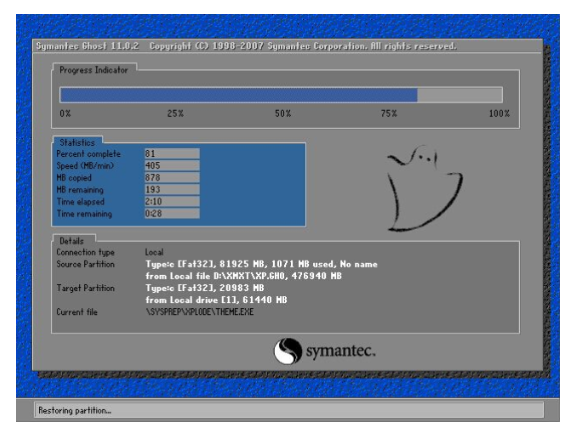Click the current file path THEME.EXE
The image size is (567, 431).
[x=200, y=312]
